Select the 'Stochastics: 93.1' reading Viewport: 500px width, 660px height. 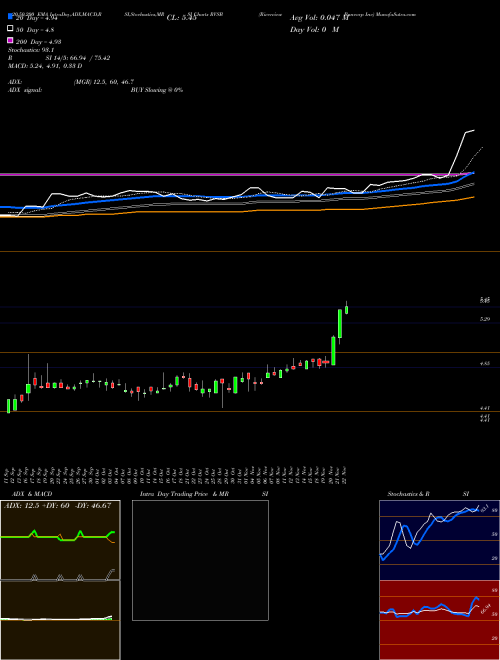point(29,50)
